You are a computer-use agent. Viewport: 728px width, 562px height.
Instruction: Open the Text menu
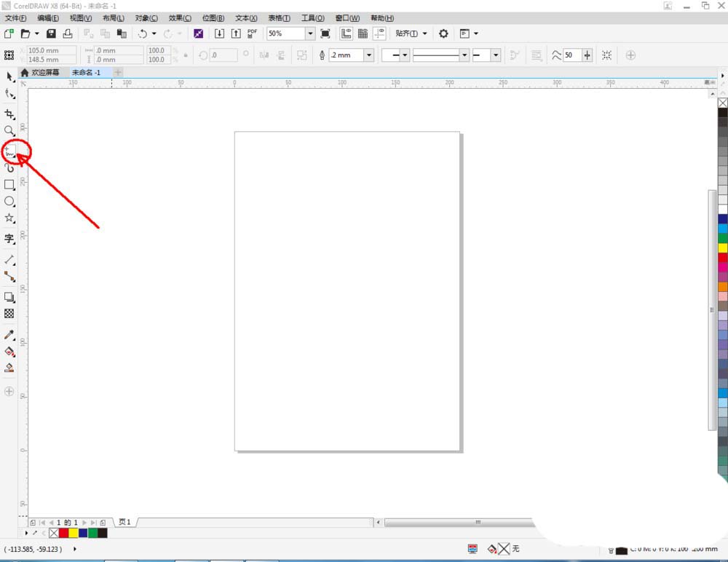(246, 18)
